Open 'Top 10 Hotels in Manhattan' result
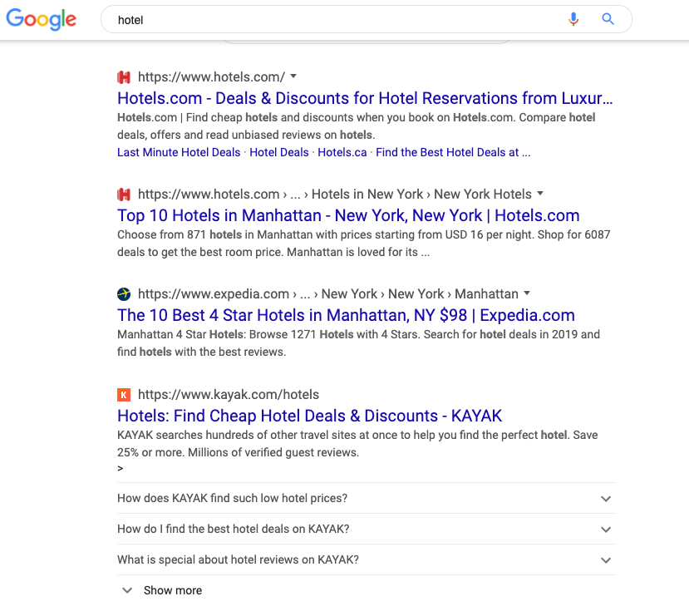This screenshot has width=689, height=616. click(x=348, y=216)
